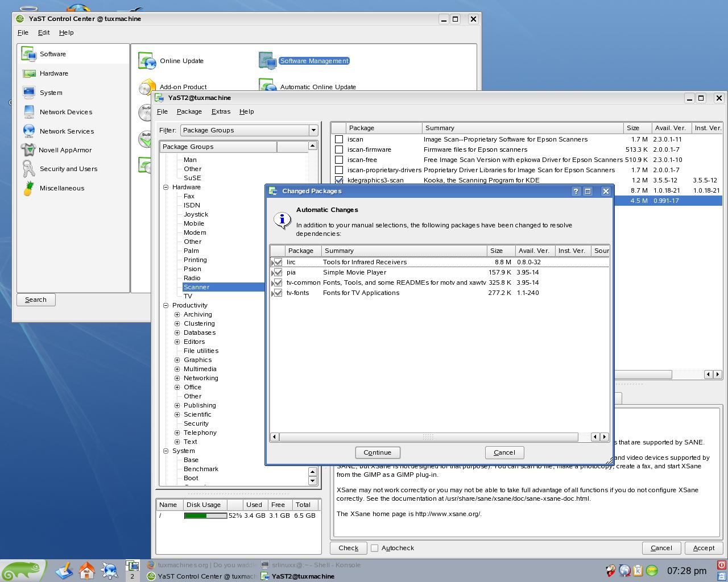Click the globe network tray icon

[624, 571]
